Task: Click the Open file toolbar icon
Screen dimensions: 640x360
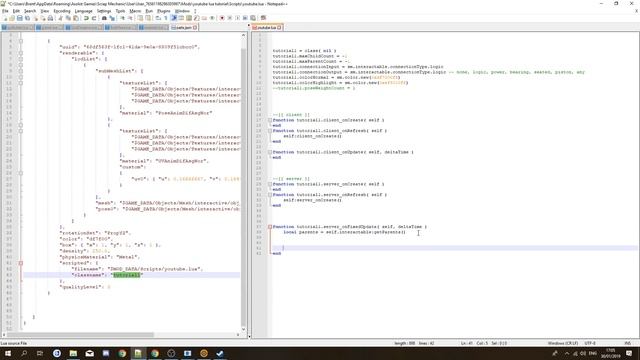Action: (12, 18)
